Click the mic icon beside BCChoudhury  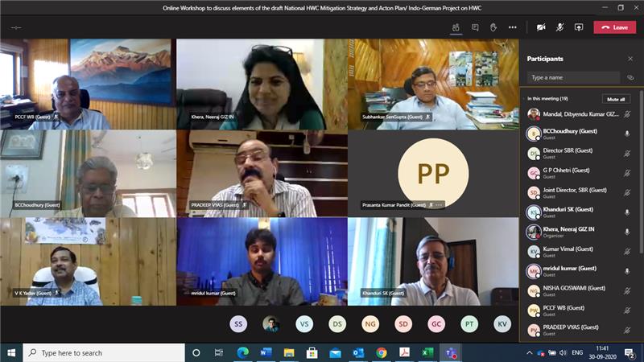pyautogui.click(x=626, y=134)
